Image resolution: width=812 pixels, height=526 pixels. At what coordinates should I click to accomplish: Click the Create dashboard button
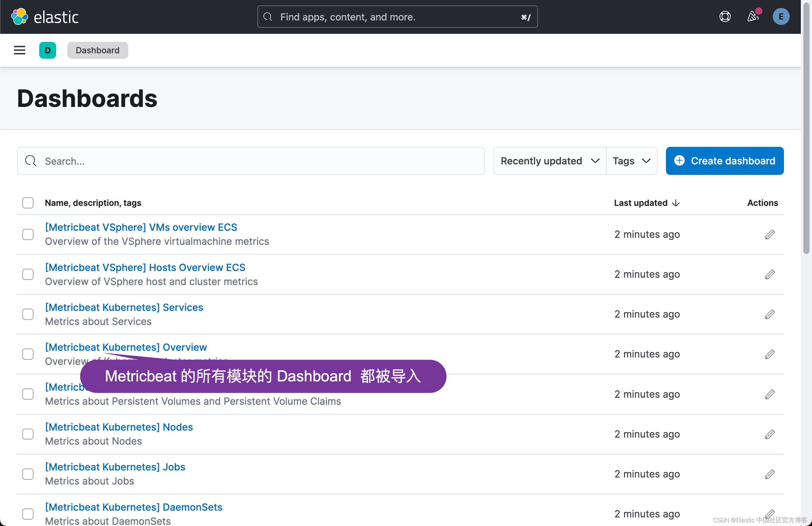click(x=724, y=161)
